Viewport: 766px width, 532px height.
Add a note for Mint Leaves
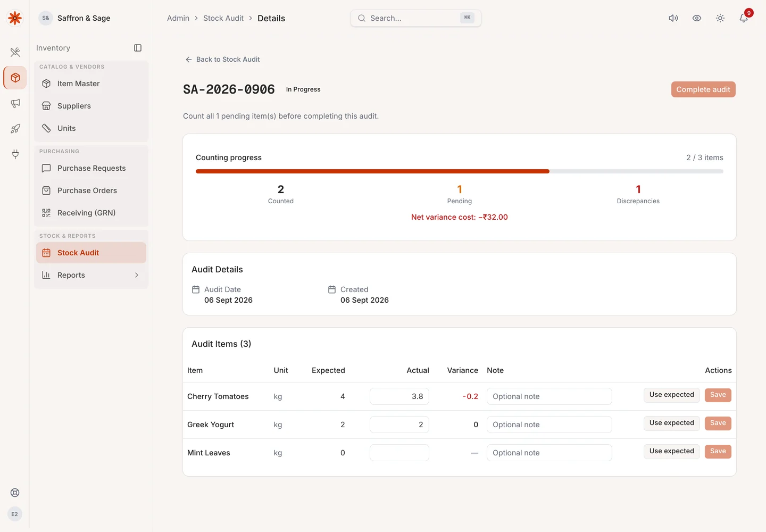pyautogui.click(x=549, y=453)
